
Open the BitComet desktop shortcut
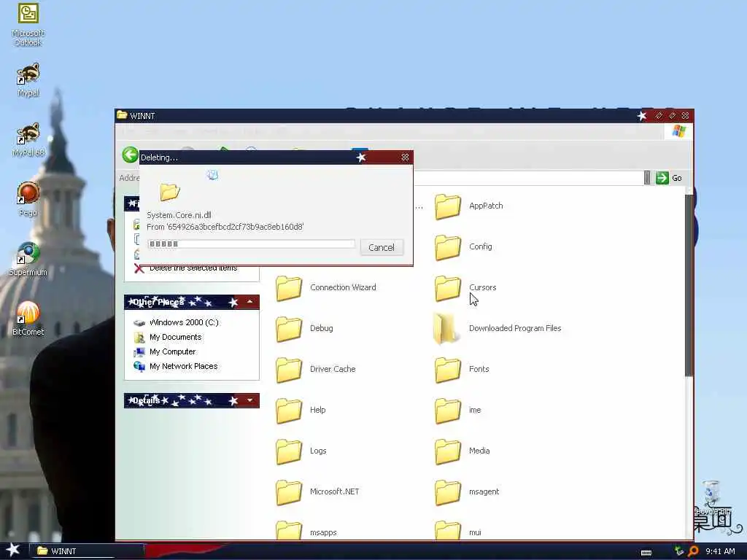tap(28, 319)
